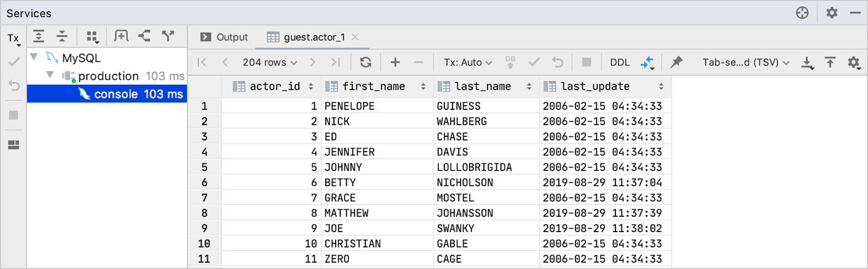The image size is (868, 269).
Task: Open Services tool window settings gear
Action: [832, 13]
